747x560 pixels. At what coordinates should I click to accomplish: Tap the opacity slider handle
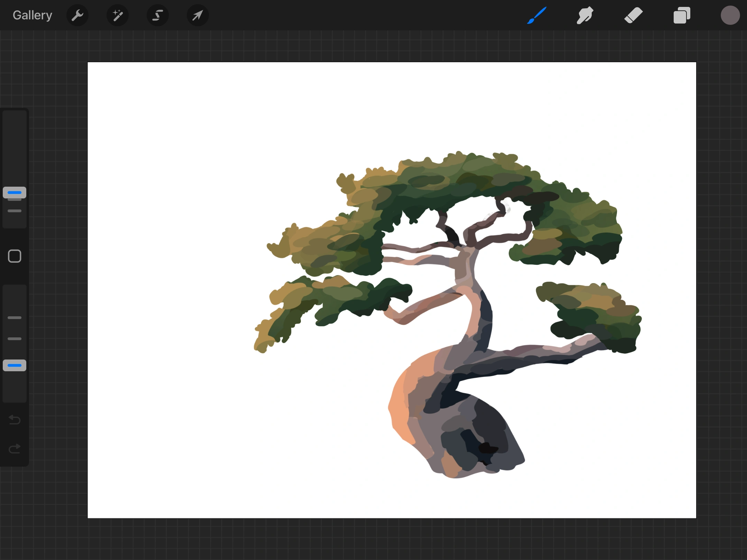coord(14,365)
